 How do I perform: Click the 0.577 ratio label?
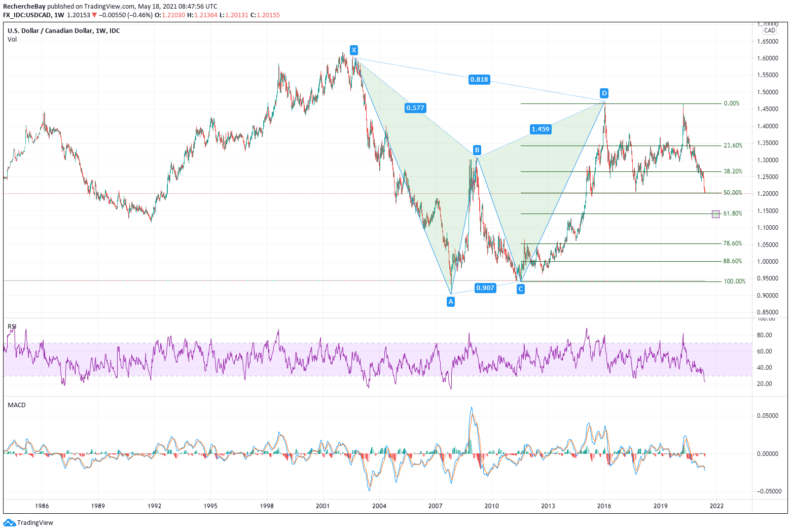[415, 108]
